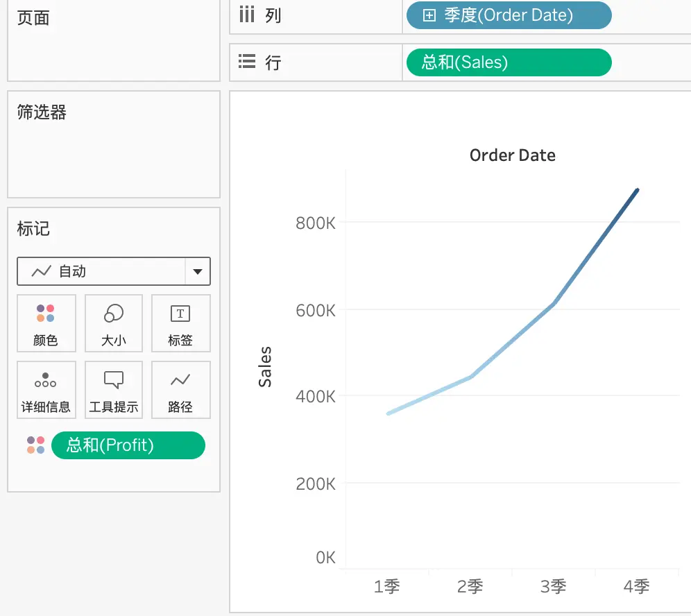Image resolution: width=691 pixels, height=616 pixels.
Task: Click the 页面 (Pages) shelf title
Action: tap(33, 18)
